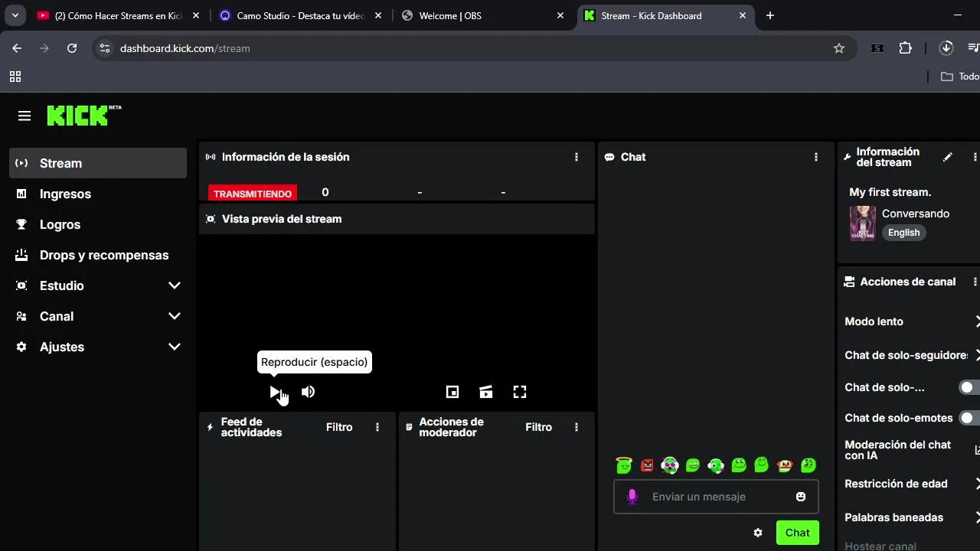The image size is (980, 551).
Task: Open the Chrome apps grid icon
Action: pyautogui.click(x=15, y=77)
